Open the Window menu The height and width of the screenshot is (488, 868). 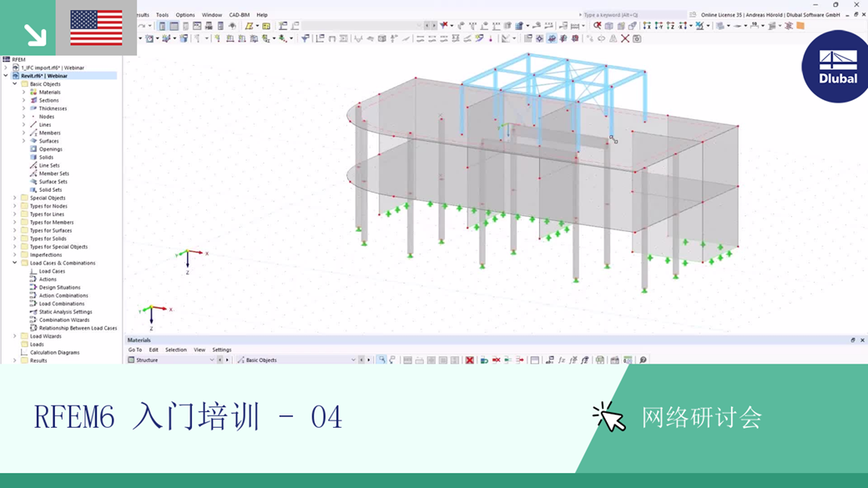click(211, 15)
